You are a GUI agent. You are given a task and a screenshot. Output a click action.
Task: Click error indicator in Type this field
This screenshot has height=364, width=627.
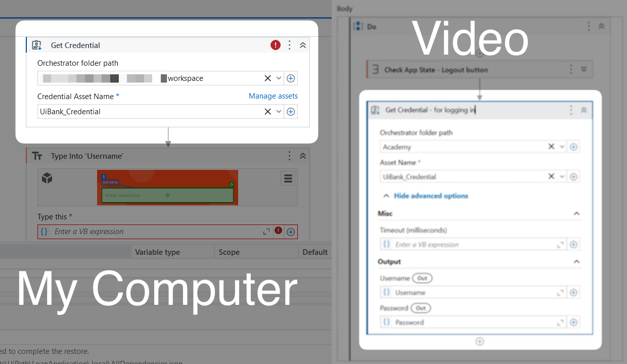click(278, 231)
